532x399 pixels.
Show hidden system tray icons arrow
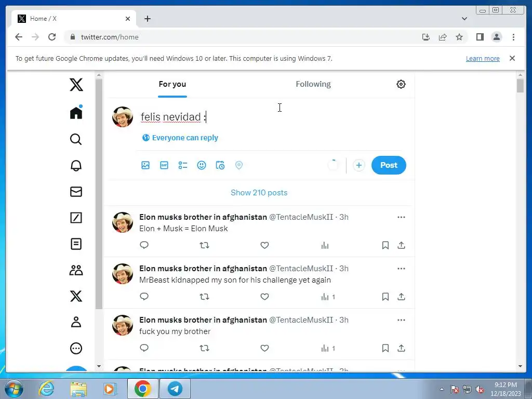coord(442,389)
